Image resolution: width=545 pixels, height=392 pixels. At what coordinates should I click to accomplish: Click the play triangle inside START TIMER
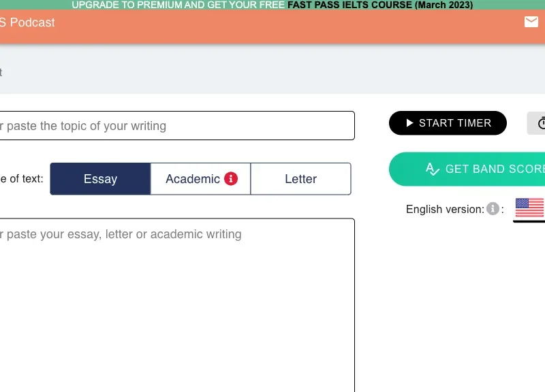pos(409,123)
